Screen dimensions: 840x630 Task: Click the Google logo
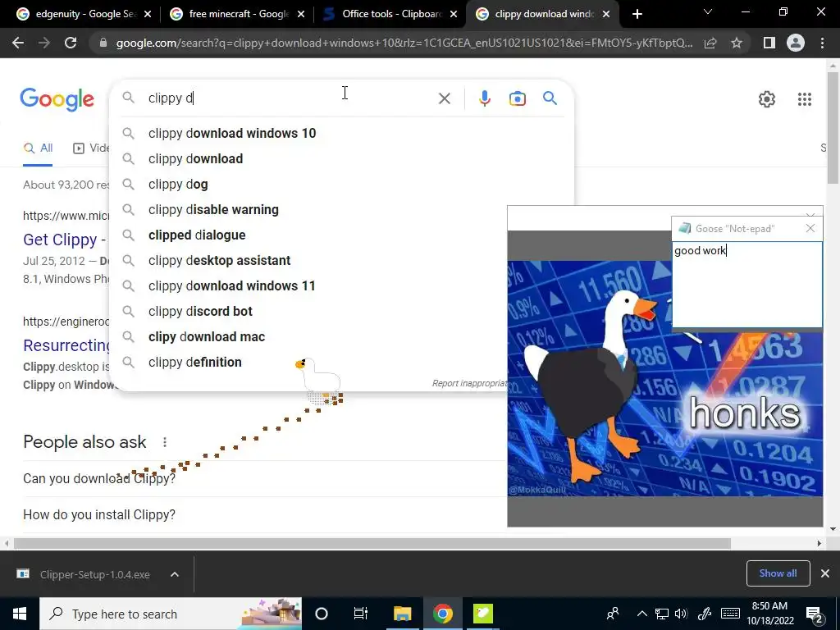tap(57, 99)
